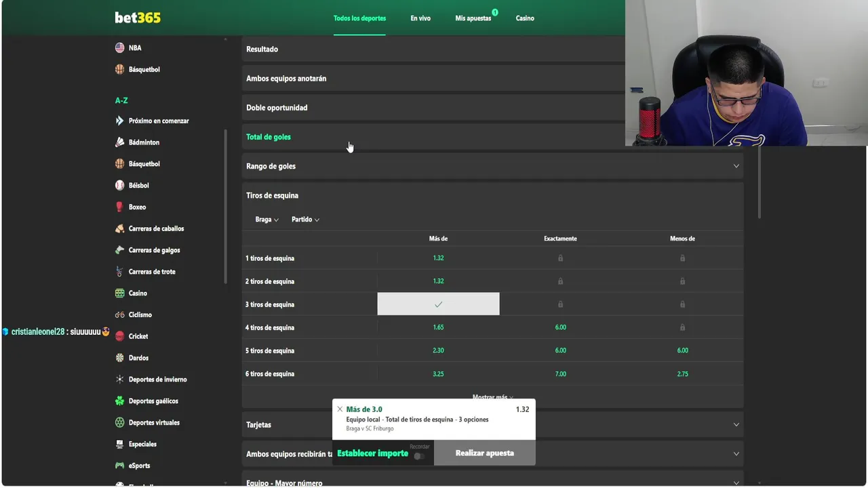The image size is (868, 488).
Task: Click the Carreras de caballos icon
Action: pos(119,228)
